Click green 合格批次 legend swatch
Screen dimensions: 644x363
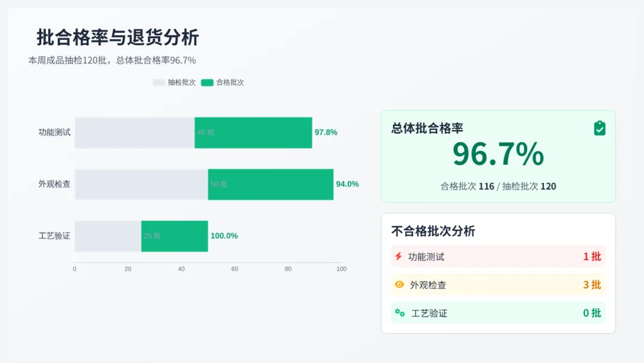[x=207, y=82]
